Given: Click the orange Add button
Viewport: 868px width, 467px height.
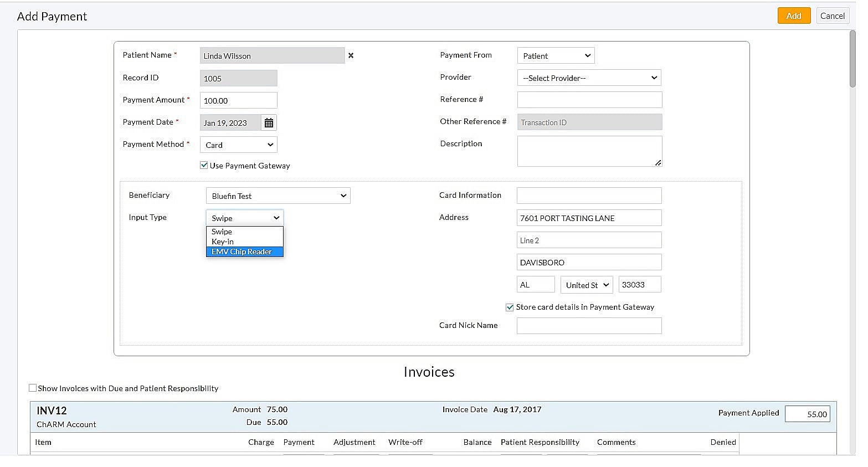Looking at the screenshot, I should click(x=793, y=16).
